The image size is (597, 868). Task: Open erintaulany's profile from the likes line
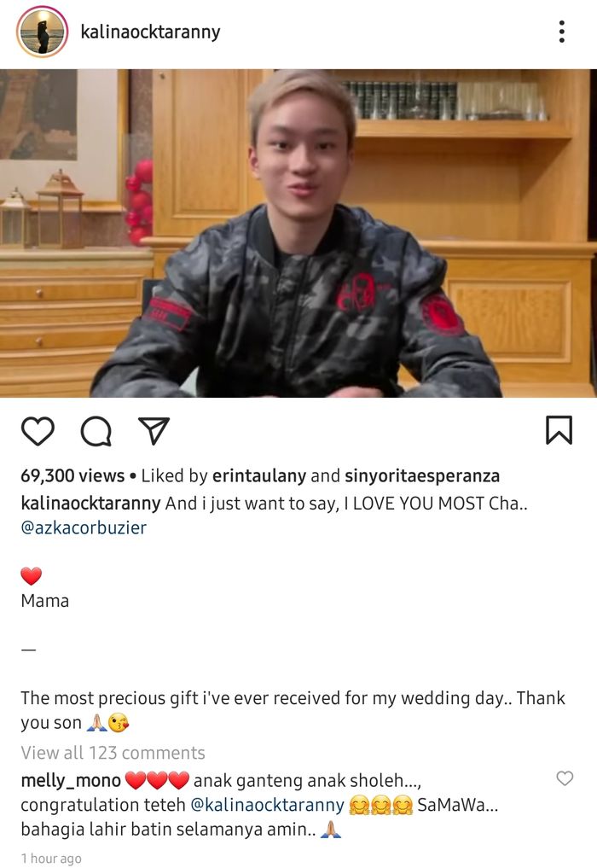click(x=259, y=475)
